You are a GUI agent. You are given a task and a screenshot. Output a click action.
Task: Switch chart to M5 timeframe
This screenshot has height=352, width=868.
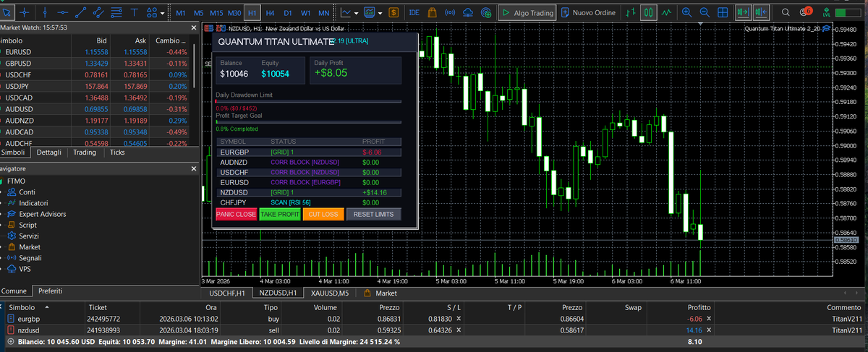click(x=197, y=13)
